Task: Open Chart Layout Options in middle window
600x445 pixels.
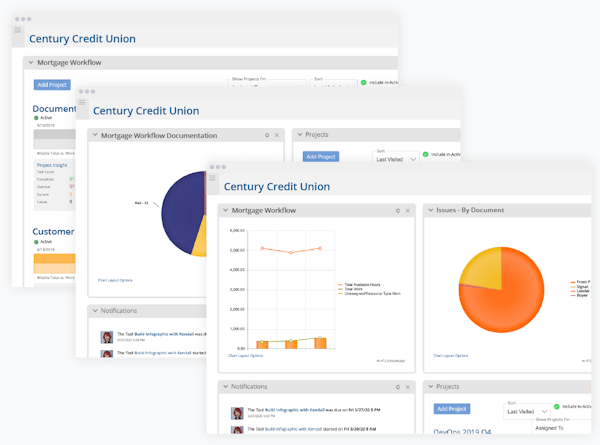Action: (115, 280)
